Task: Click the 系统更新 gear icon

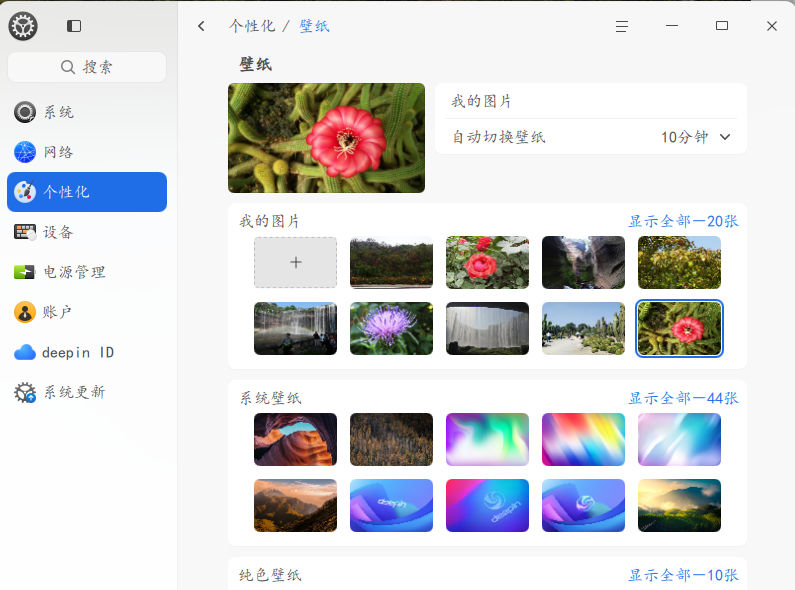Action: [x=25, y=392]
